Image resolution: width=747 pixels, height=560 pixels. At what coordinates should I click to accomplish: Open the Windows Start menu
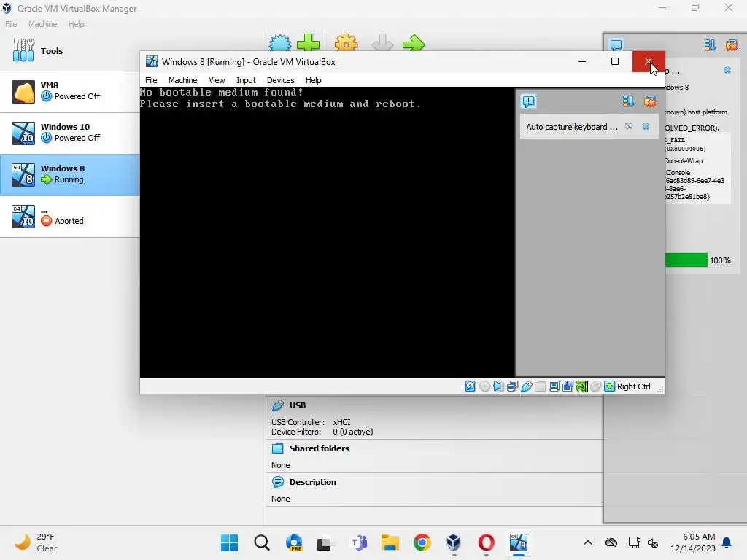click(x=229, y=542)
